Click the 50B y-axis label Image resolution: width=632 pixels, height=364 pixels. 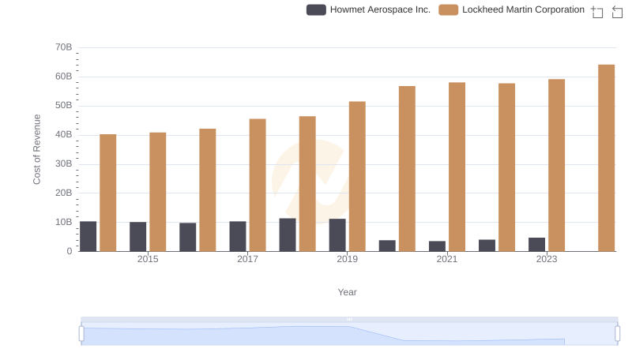coord(64,106)
